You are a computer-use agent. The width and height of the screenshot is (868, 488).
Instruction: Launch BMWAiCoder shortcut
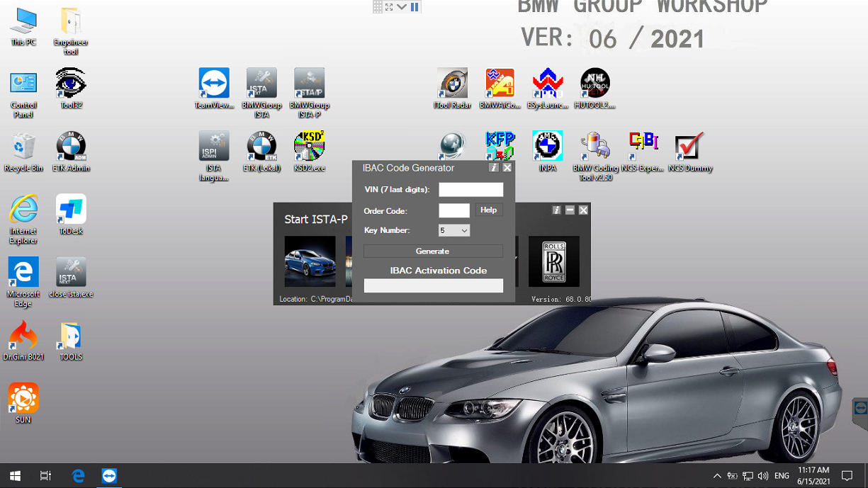[x=500, y=89]
